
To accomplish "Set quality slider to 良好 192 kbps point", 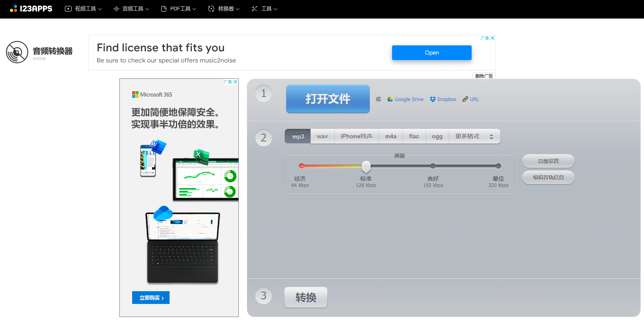I will click(x=433, y=166).
